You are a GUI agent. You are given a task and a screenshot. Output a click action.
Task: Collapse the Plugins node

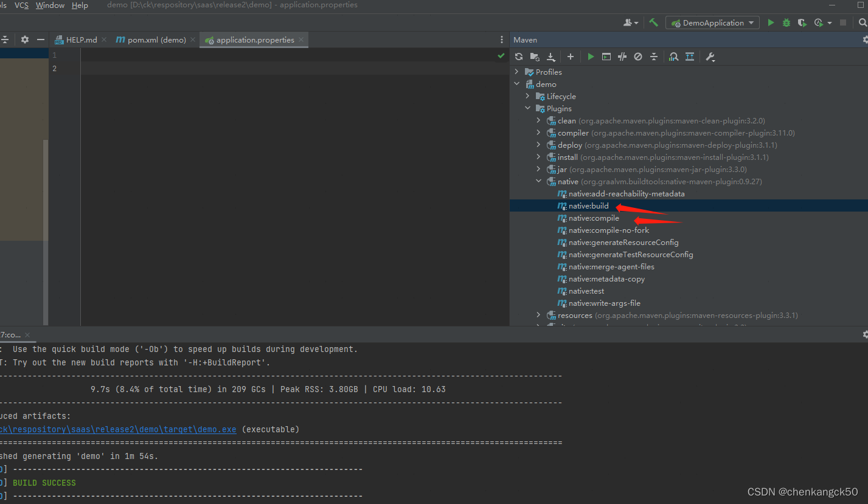pyautogui.click(x=527, y=108)
